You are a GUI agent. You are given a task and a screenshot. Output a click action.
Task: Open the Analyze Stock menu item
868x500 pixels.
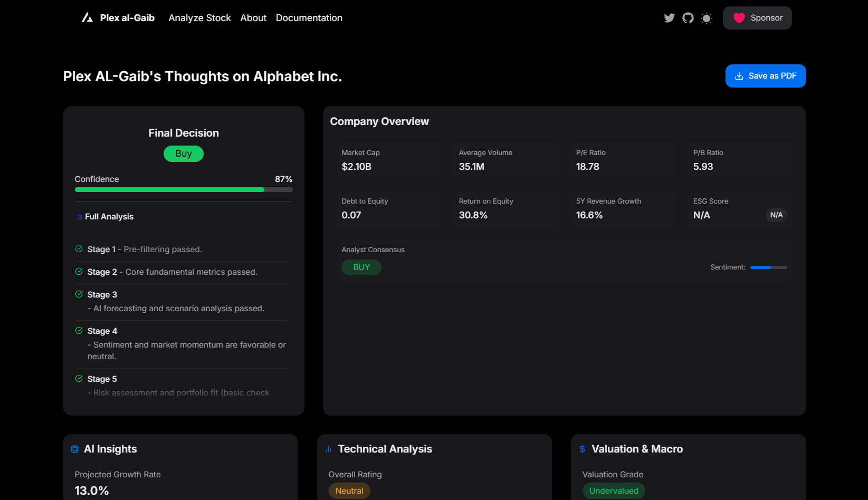(x=199, y=18)
